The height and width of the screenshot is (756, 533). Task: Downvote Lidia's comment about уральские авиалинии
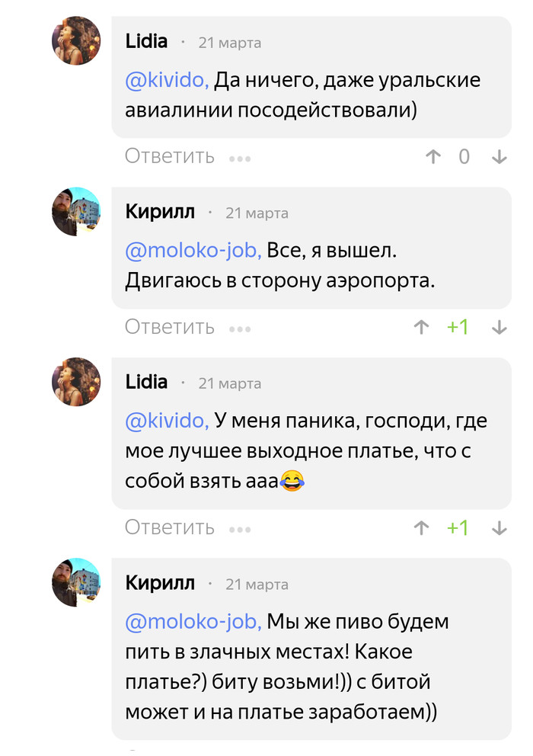tap(499, 157)
